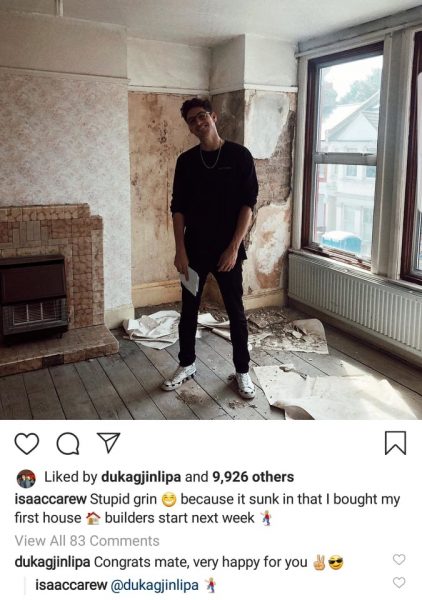The height and width of the screenshot is (600, 422).
Task: Tap the sunglasses emoji in comment
Action: pyautogui.click(x=336, y=563)
